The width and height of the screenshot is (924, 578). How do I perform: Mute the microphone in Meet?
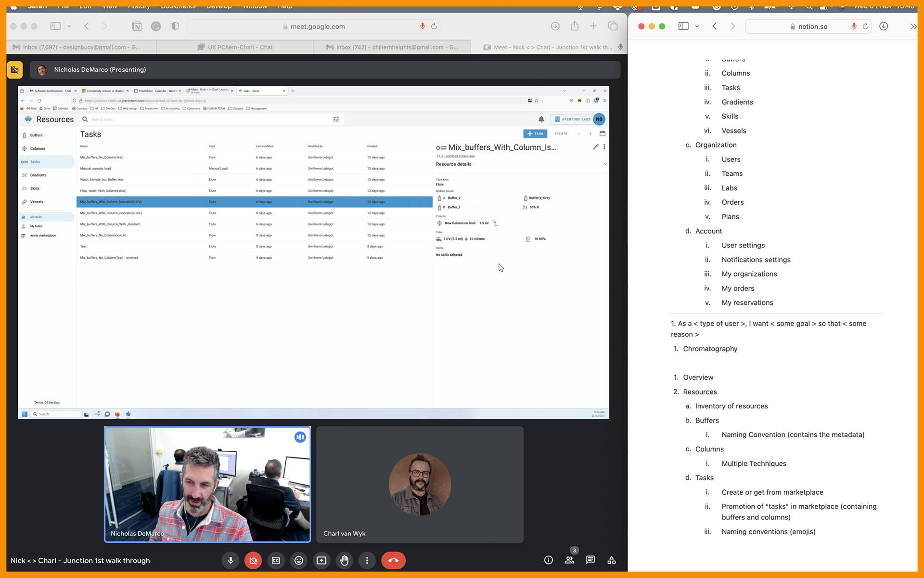coord(231,560)
